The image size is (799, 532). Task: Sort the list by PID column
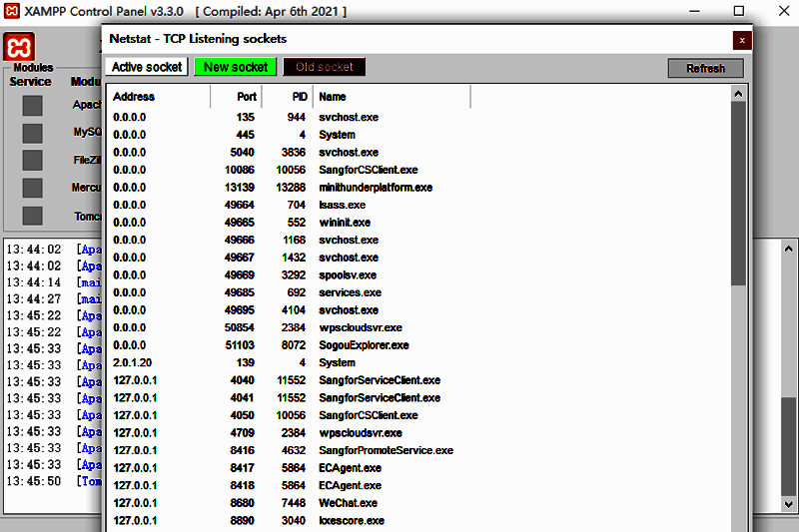288,97
